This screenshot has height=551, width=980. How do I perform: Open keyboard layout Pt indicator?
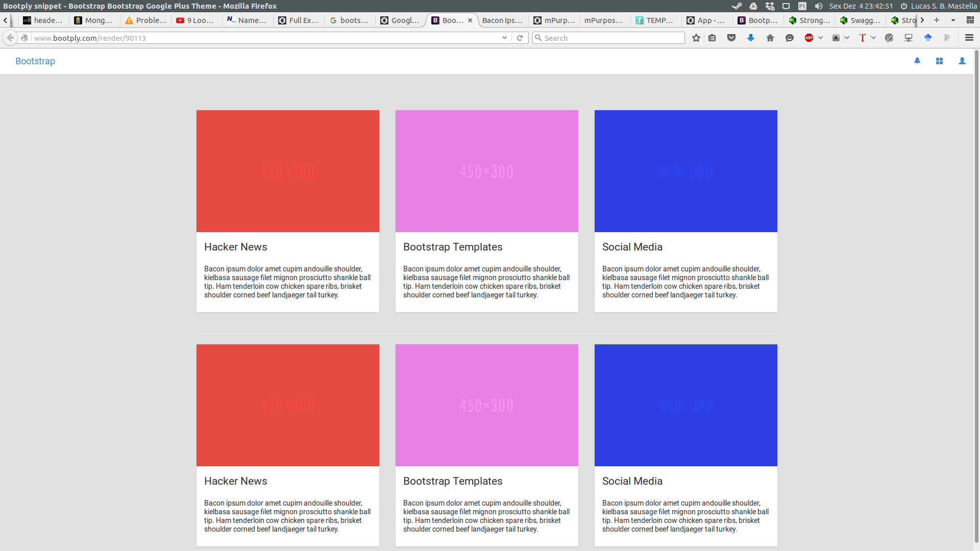802,6
